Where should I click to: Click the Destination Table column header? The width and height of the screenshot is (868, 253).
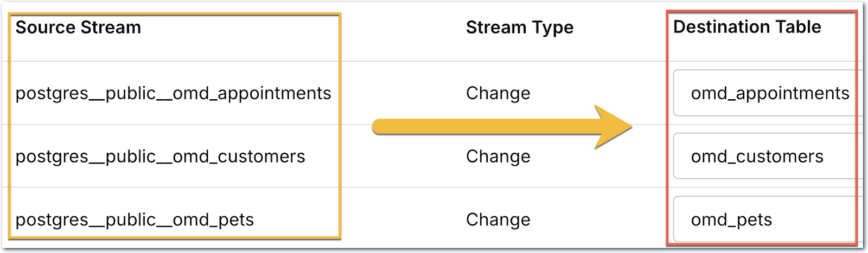(746, 27)
